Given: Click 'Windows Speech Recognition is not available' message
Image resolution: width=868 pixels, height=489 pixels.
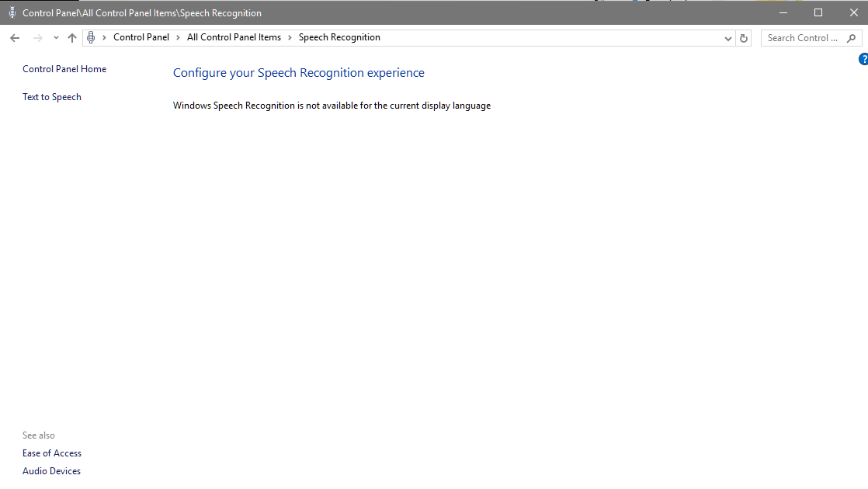Looking at the screenshot, I should tap(332, 106).
